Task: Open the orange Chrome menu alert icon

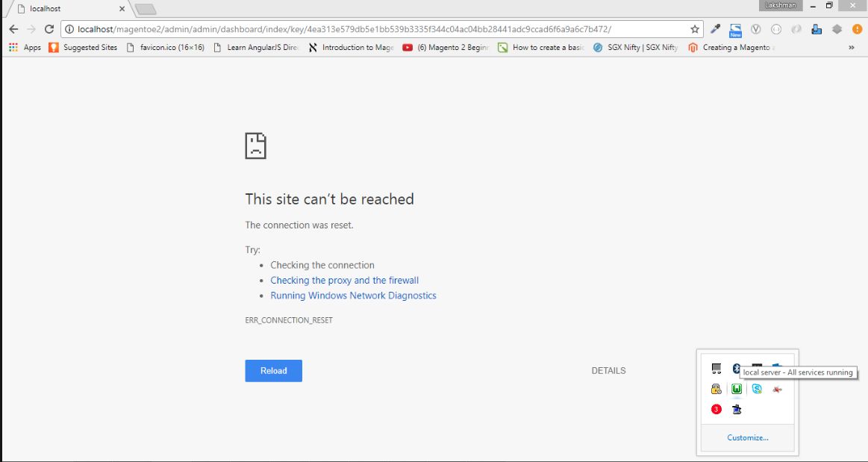Action: [857, 29]
